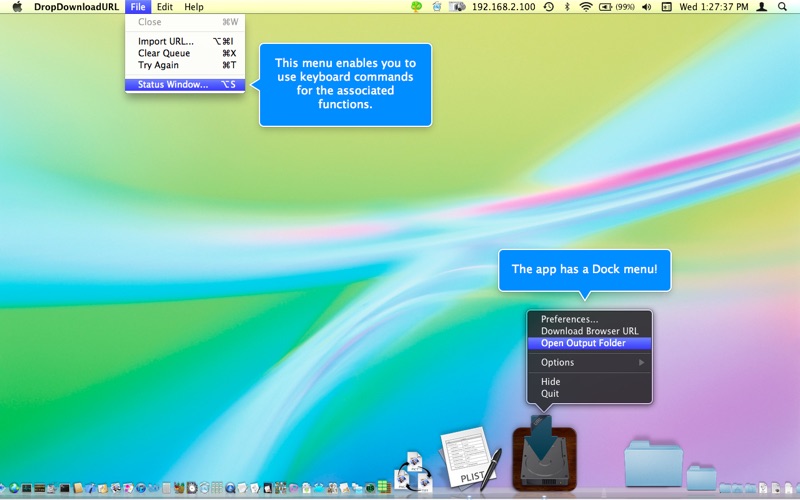800x500 pixels.
Task: Open the file conversion app Dock icon
Action: 413,471
